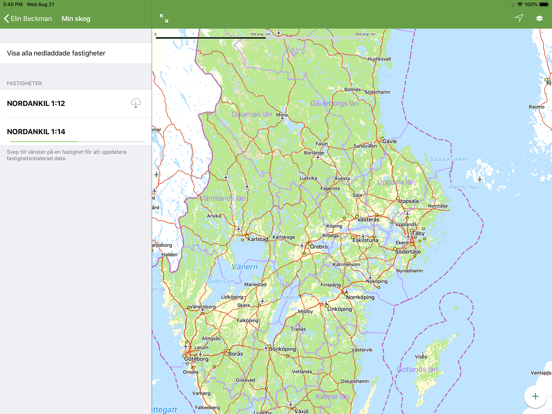The height and width of the screenshot is (414, 552).
Task: Tap the Vänern lake label
Action: [245, 267]
